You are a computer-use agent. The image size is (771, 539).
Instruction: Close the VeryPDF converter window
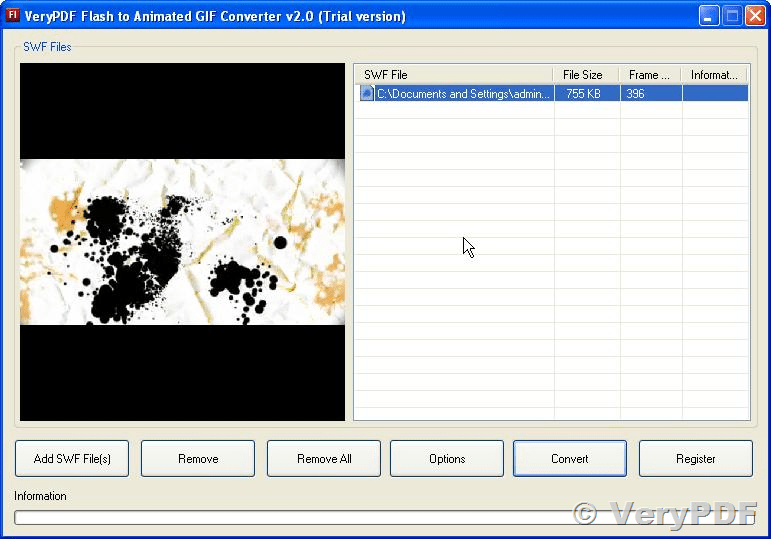coord(755,16)
